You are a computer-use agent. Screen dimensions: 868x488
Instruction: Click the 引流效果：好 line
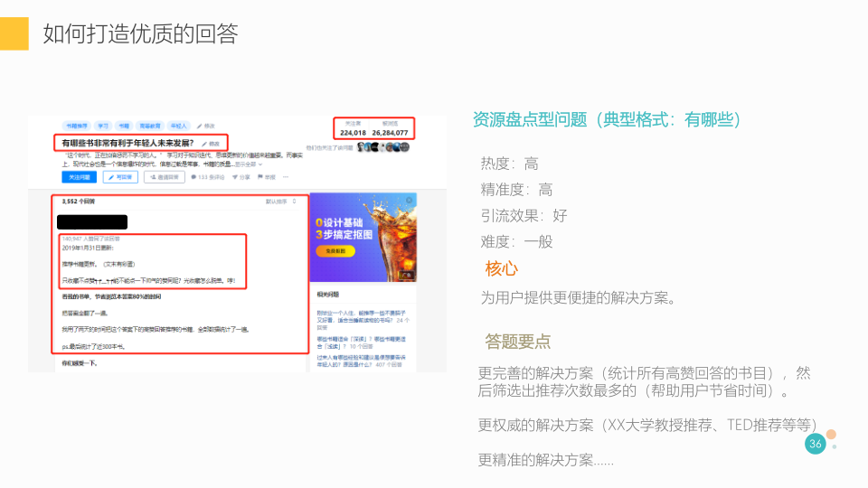[524, 216]
